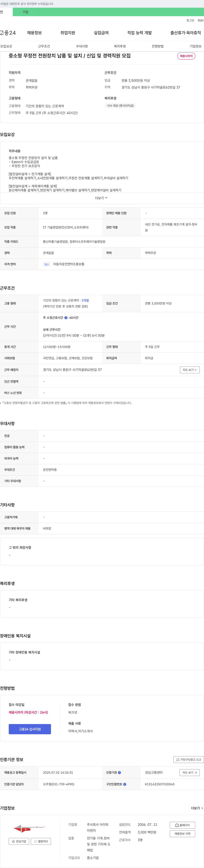Click 로그인 link at top right
Image resolution: width=204 pixels, height=868 pixels.
tap(190, 21)
